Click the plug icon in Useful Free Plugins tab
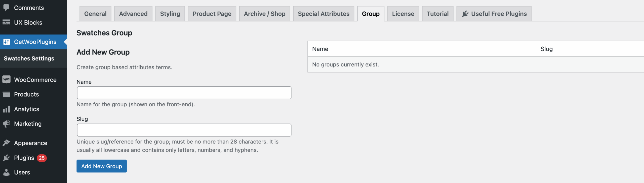Screen dimensions: 644x183 pos(465,14)
